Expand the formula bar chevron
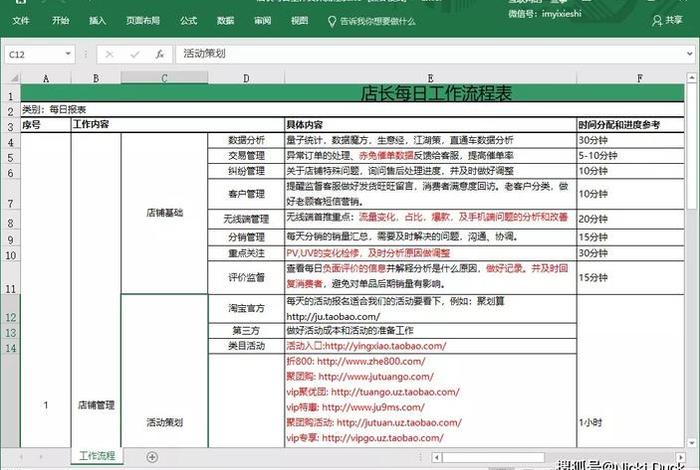The width and height of the screenshot is (700, 470). (x=690, y=54)
